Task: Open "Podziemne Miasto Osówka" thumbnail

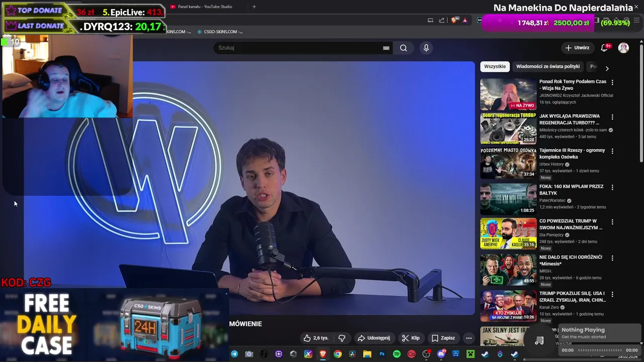Action: pos(508,163)
